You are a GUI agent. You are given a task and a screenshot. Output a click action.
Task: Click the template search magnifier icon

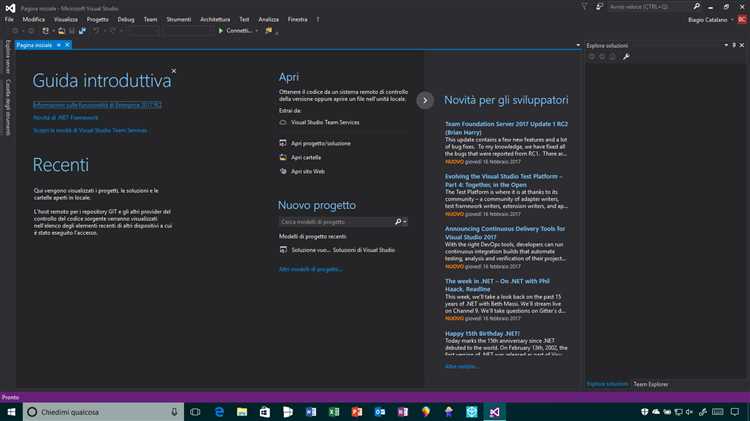[x=398, y=222]
